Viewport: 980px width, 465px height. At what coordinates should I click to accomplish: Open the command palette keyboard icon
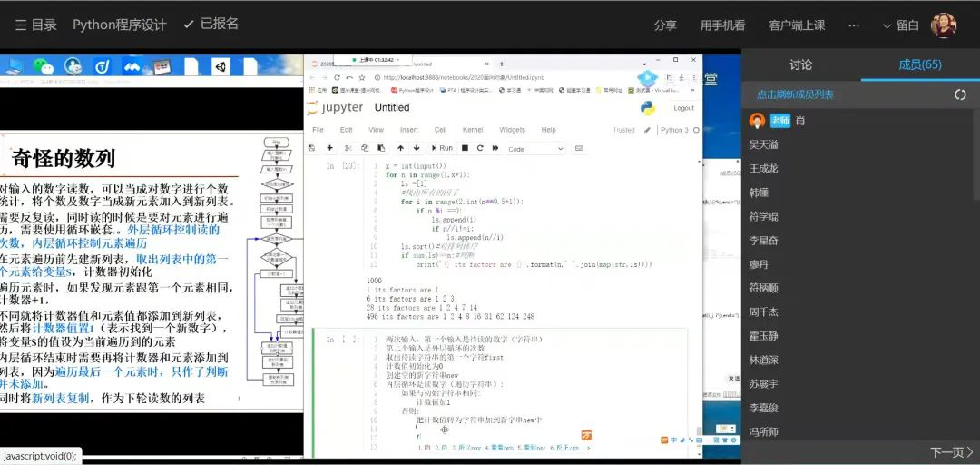coord(579,148)
